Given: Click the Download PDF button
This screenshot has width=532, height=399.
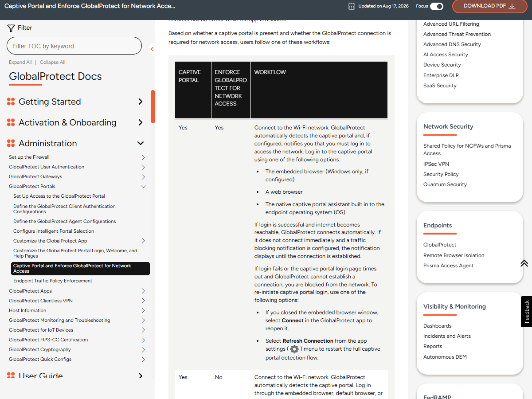Looking at the screenshot, I should point(489,6).
